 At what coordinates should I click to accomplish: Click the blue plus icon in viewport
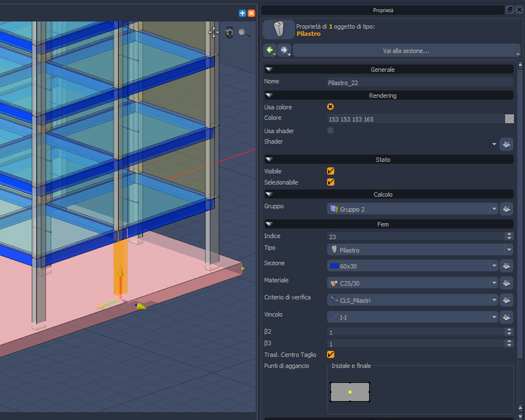point(242,13)
